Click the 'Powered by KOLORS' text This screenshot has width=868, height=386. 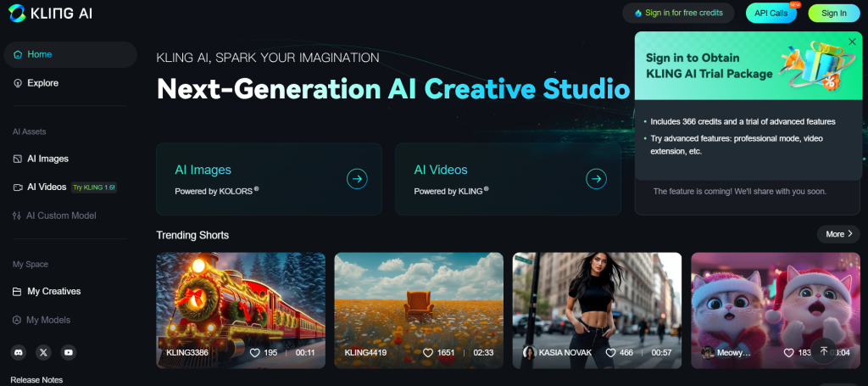217,191
